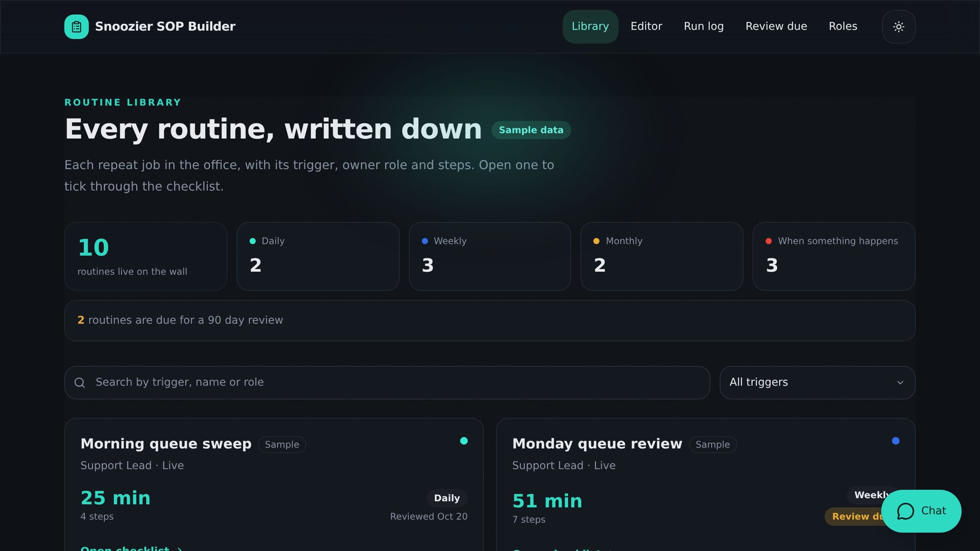Go to the Run log tab
Image resolution: width=980 pixels, height=551 pixels.
pyautogui.click(x=704, y=26)
